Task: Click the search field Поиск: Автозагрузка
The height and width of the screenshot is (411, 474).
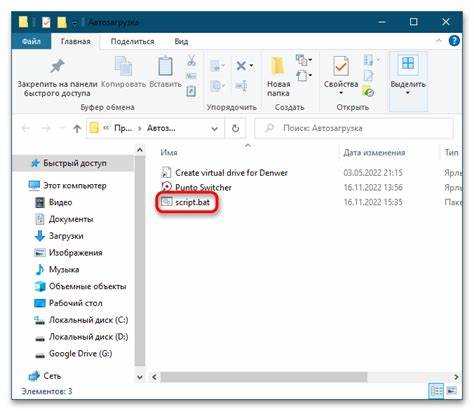Action: point(354,128)
